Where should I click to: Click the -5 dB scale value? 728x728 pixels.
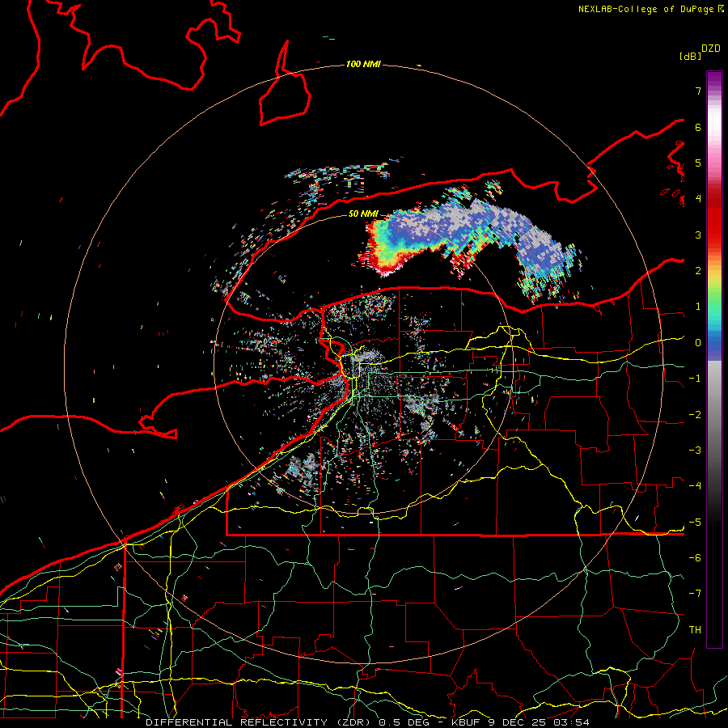coord(695,522)
